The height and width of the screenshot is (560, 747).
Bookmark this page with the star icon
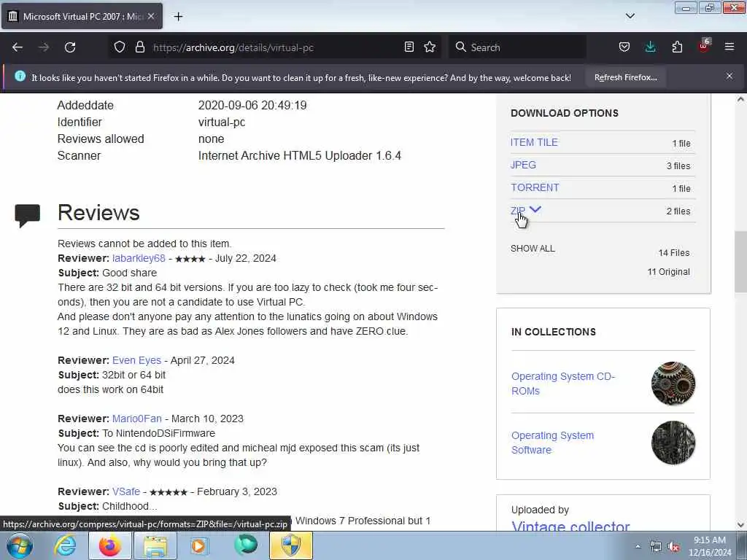(430, 47)
